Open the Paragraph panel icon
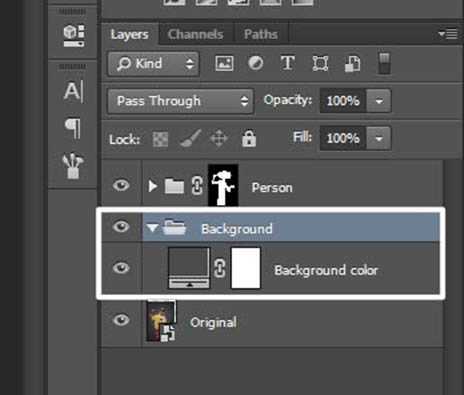Image resolution: width=464 pixels, height=395 pixels. [73, 128]
